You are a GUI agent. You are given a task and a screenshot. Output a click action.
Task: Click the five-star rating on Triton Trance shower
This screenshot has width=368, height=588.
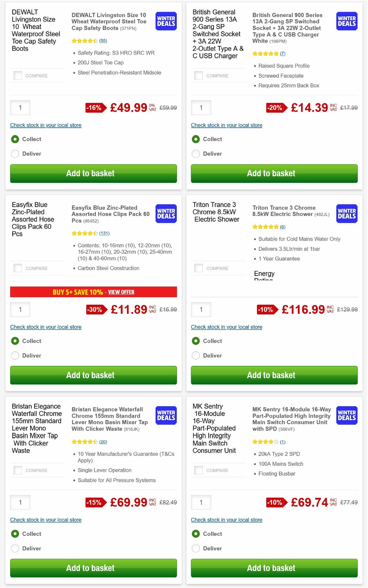[x=266, y=227]
